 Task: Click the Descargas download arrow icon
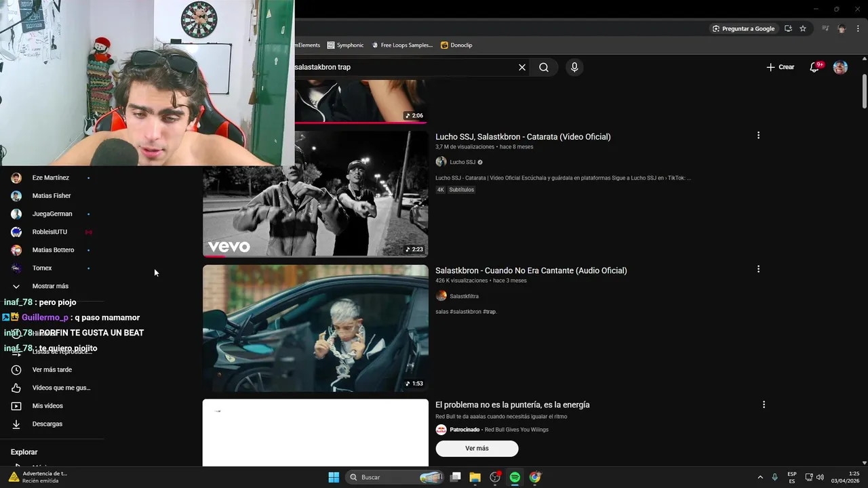pyautogui.click(x=16, y=424)
